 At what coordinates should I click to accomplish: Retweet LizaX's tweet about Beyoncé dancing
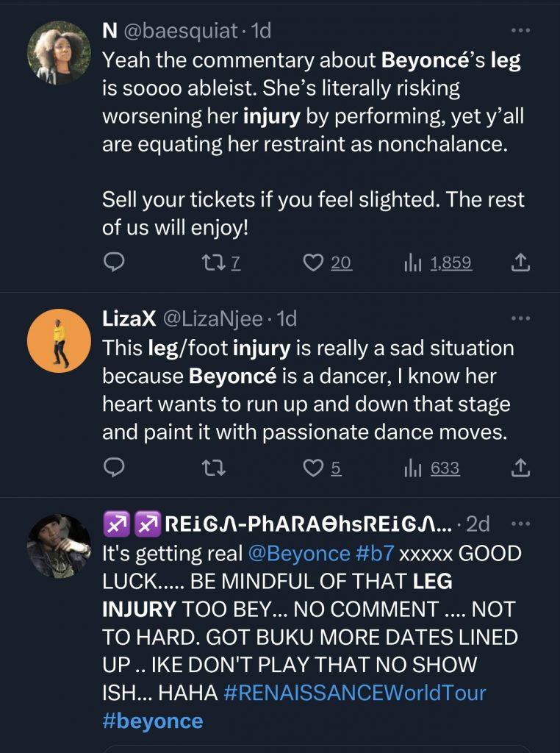(213, 468)
